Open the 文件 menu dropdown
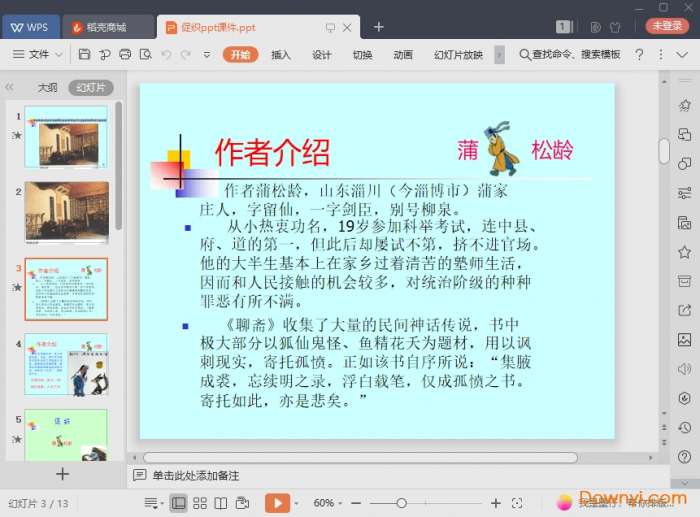Image resolution: width=700 pixels, height=517 pixels. point(38,54)
